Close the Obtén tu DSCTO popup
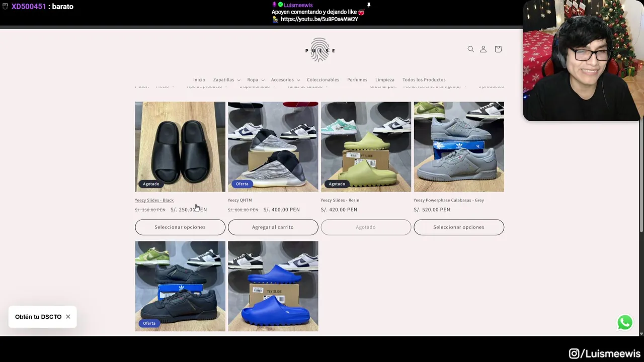Screen dimensions: 644x362 pos(68,317)
